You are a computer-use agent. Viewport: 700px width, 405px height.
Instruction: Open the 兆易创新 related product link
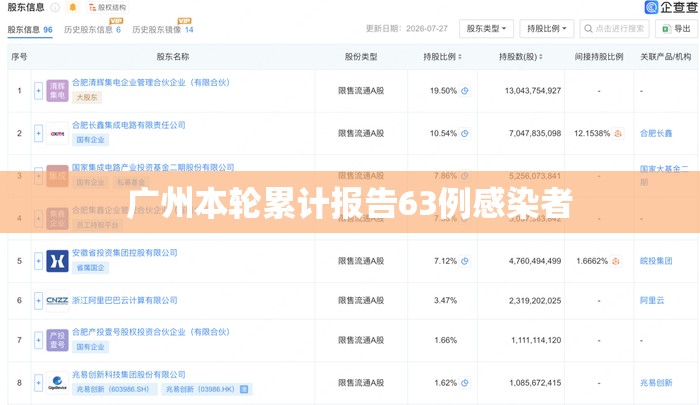click(x=656, y=383)
